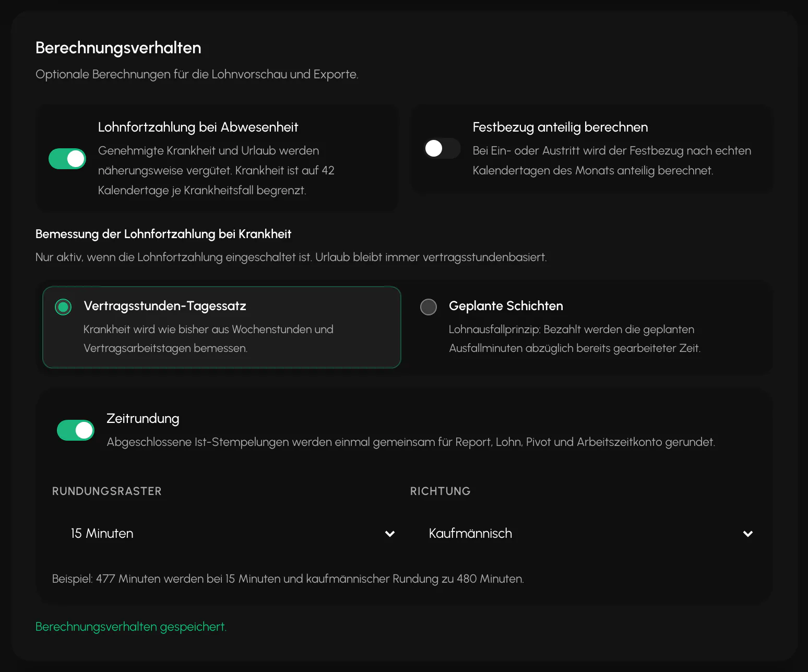Click the Festbezug anteilig berechnen heading

pos(560,127)
